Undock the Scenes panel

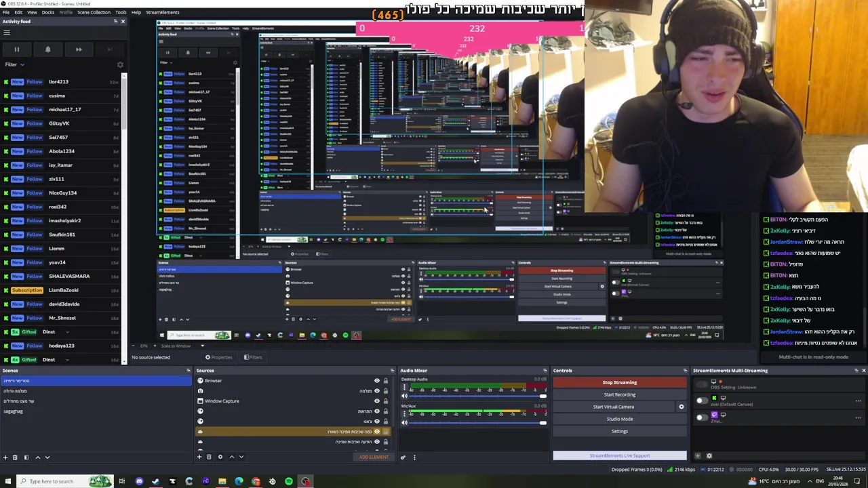click(189, 371)
